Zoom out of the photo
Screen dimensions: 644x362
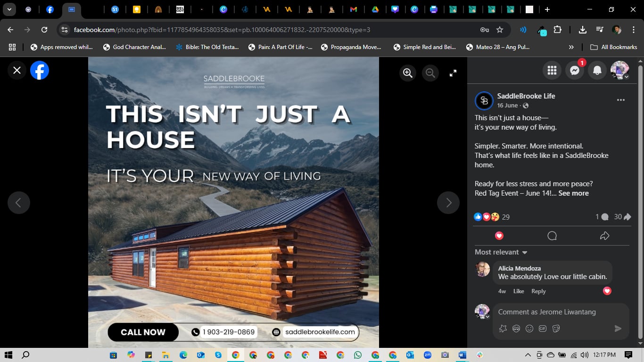[430, 73]
